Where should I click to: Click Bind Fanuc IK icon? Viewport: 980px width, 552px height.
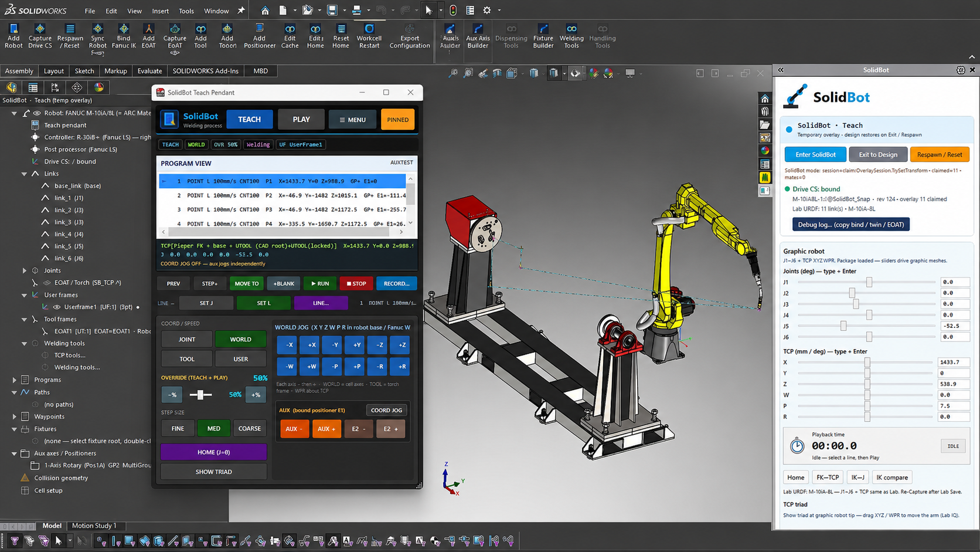tap(124, 36)
